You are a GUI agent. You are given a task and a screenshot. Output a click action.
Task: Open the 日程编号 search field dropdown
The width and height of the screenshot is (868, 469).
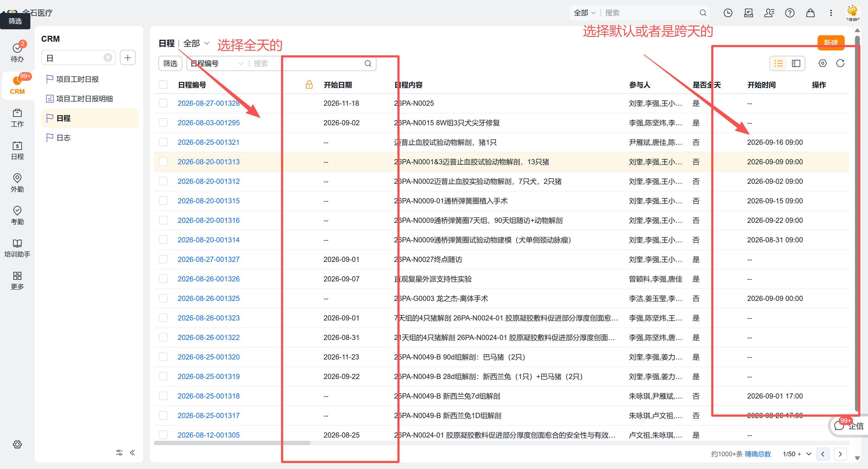[x=217, y=63]
